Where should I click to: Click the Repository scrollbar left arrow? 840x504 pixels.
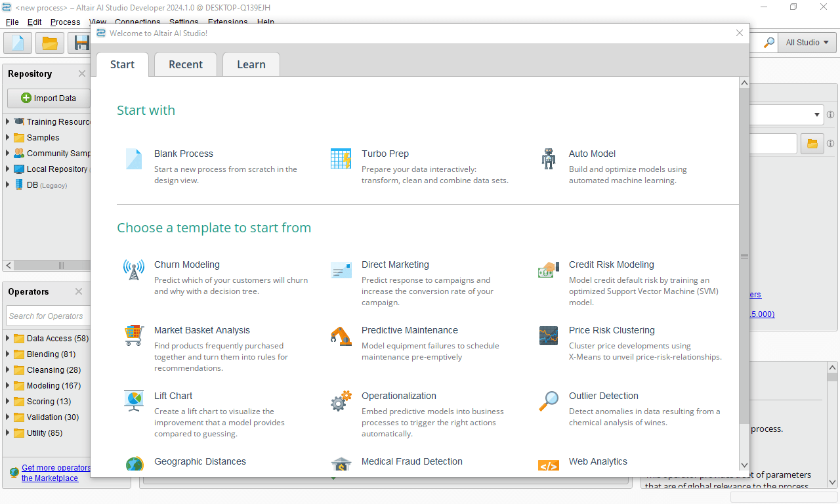tap(8, 265)
